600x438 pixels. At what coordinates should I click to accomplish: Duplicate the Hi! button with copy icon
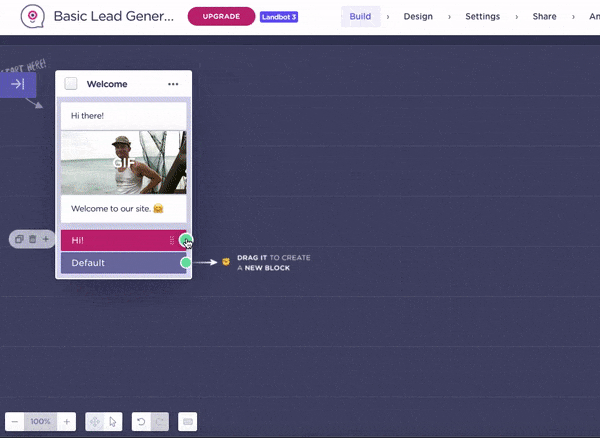20,240
